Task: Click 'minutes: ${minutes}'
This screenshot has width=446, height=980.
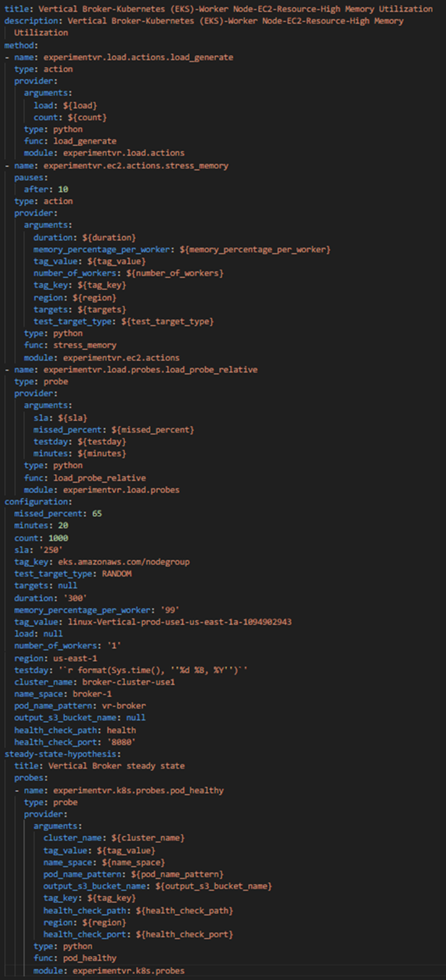Action: click(80, 453)
